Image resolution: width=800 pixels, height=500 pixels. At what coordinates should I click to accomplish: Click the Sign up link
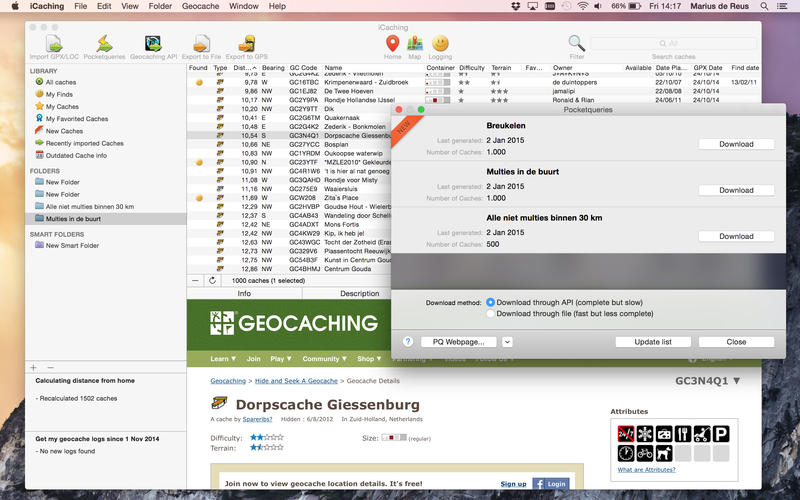pyautogui.click(x=513, y=484)
